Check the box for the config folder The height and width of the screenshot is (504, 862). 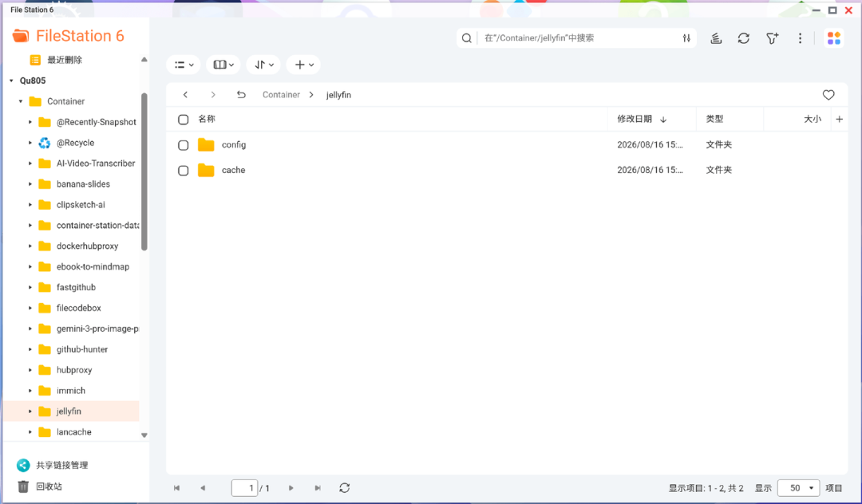coord(183,145)
